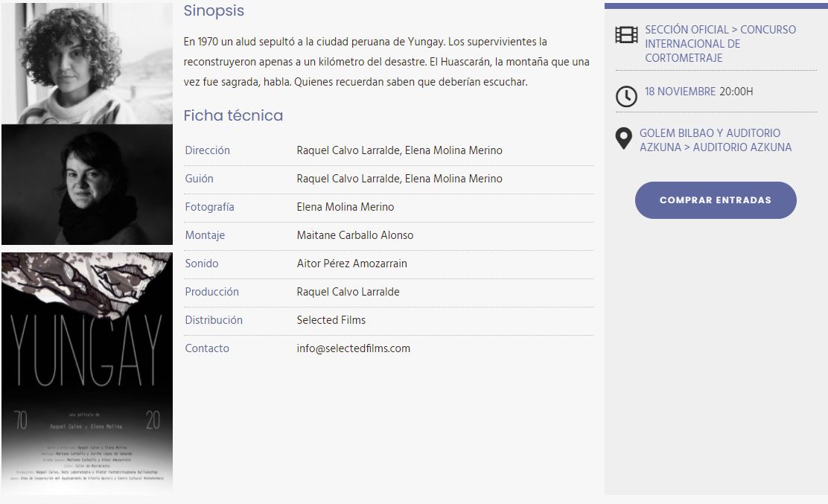Click the location pin icon
The height and width of the screenshot is (504, 828).
[x=624, y=138]
